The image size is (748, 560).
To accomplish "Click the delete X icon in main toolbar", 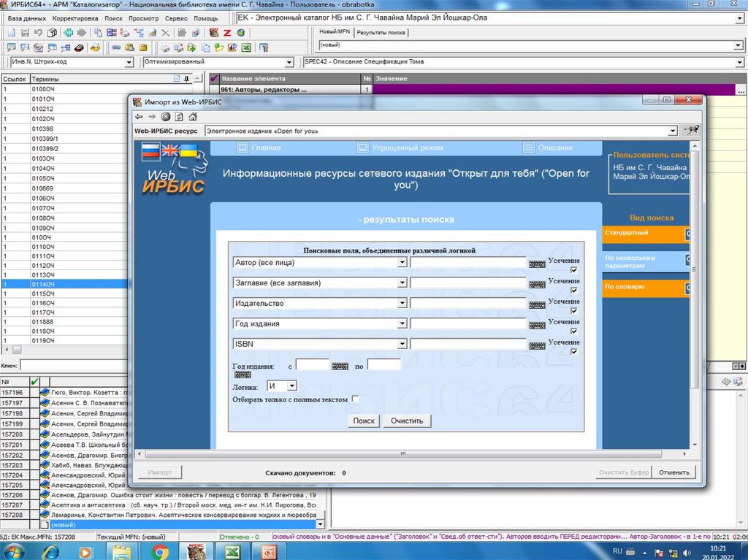I will coord(166,33).
